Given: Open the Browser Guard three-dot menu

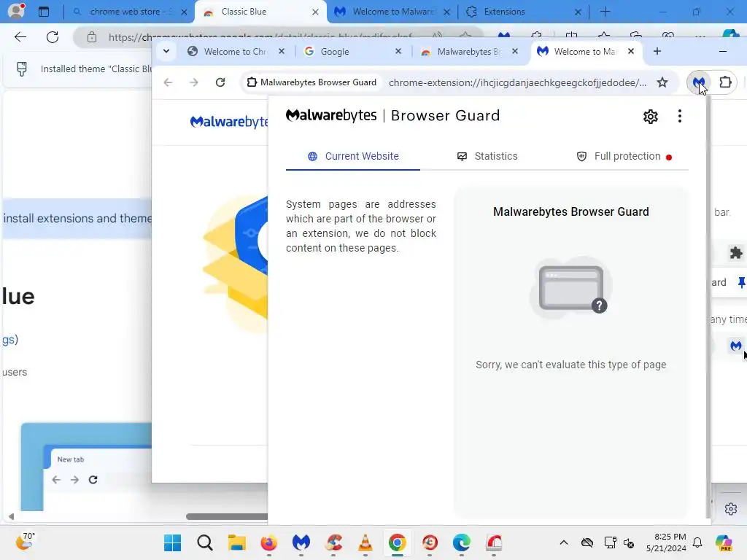Looking at the screenshot, I should click(x=679, y=116).
